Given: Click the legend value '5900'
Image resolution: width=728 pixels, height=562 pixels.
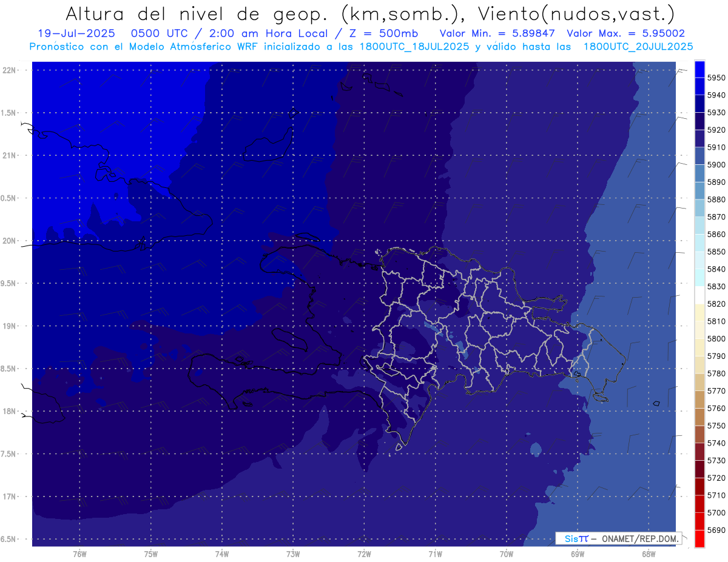Looking at the screenshot, I should [716, 165].
